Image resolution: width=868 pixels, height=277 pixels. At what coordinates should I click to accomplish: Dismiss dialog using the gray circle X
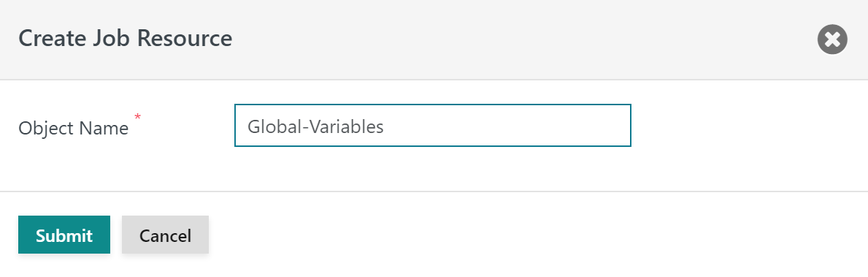(832, 39)
